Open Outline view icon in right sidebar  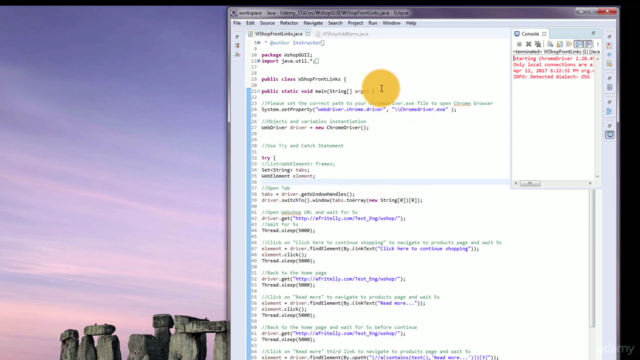(609, 111)
